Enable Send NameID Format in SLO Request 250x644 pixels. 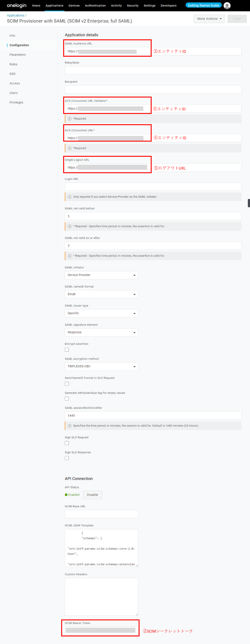[x=67, y=384]
